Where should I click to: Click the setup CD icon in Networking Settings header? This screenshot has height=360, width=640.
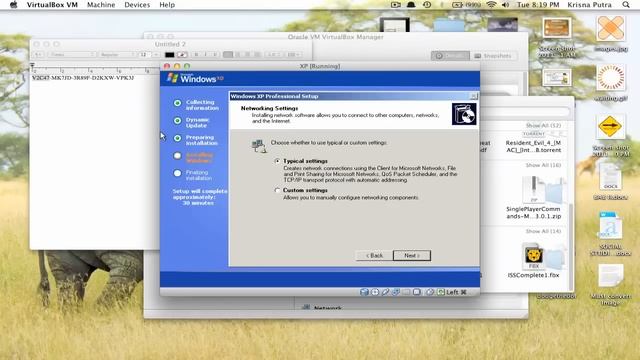pos(464,114)
